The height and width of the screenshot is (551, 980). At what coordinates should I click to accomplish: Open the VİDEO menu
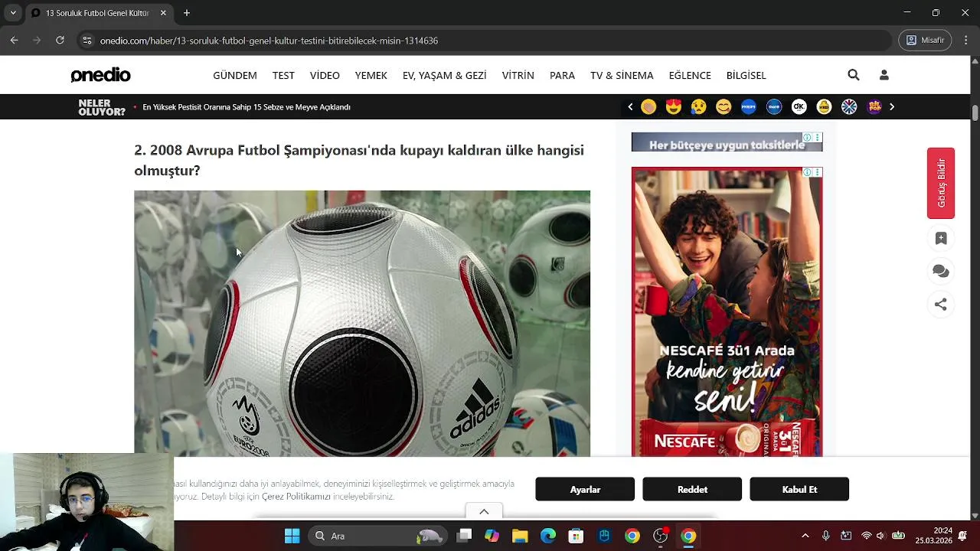[x=325, y=75]
